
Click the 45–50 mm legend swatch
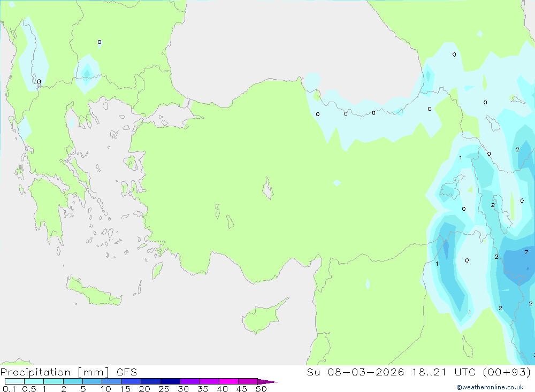[x=248, y=381]
